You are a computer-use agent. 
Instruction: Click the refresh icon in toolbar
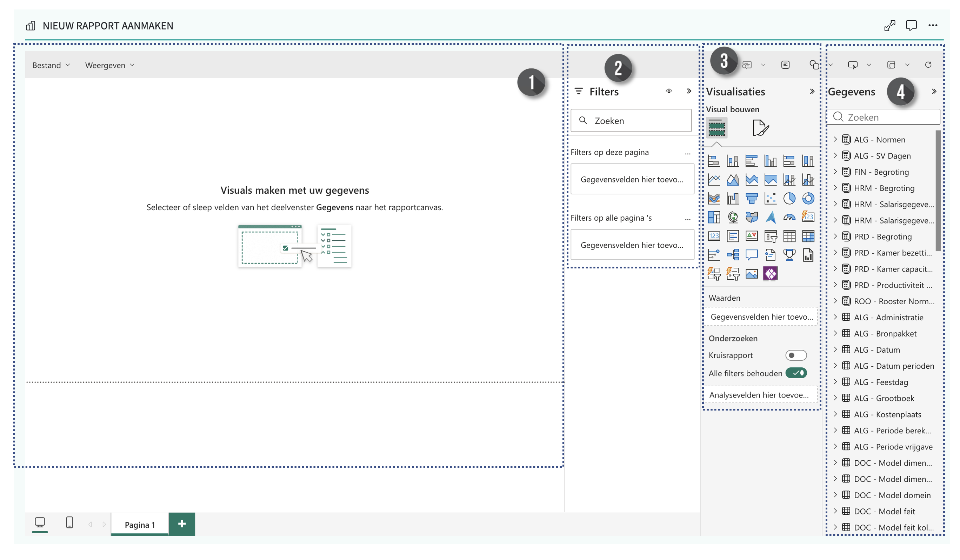928,65
